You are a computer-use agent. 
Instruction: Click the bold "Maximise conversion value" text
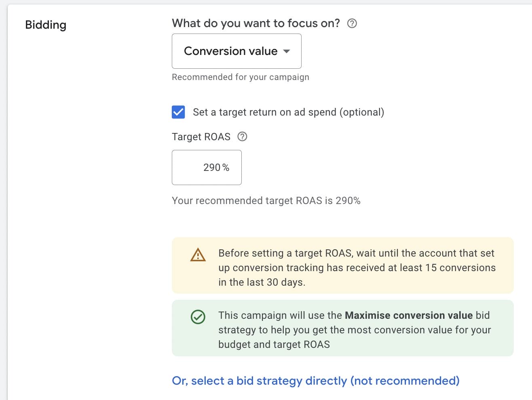[408, 315]
